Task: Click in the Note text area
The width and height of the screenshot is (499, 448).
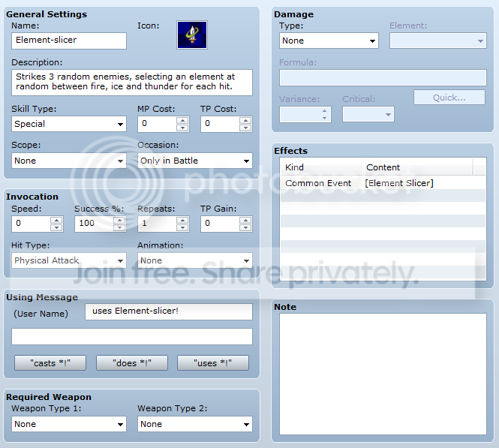Action: tap(383, 374)
